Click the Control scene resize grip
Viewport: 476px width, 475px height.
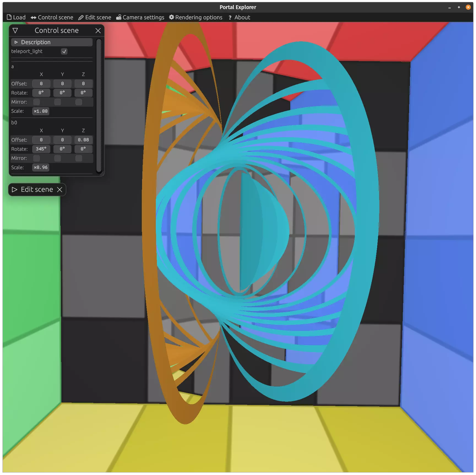coord(102,174)
